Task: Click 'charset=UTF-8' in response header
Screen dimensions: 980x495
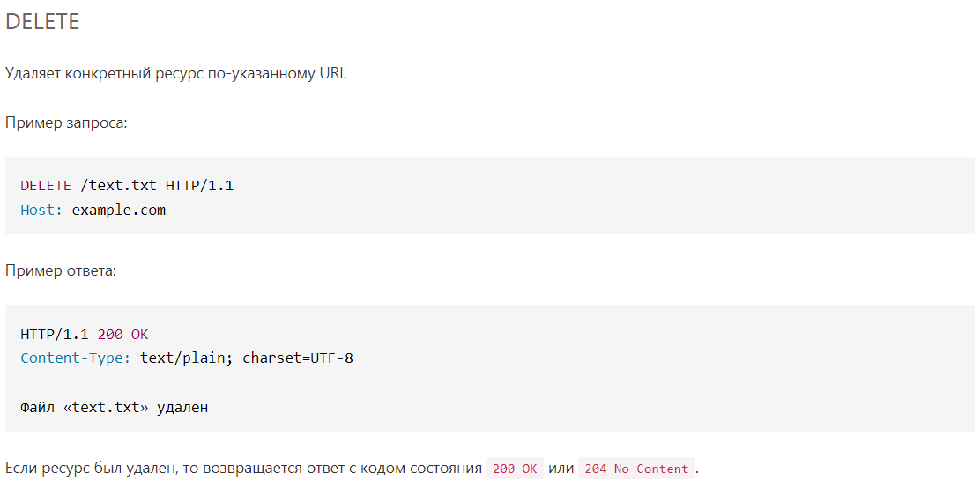Action: click(x=298, y=358)
